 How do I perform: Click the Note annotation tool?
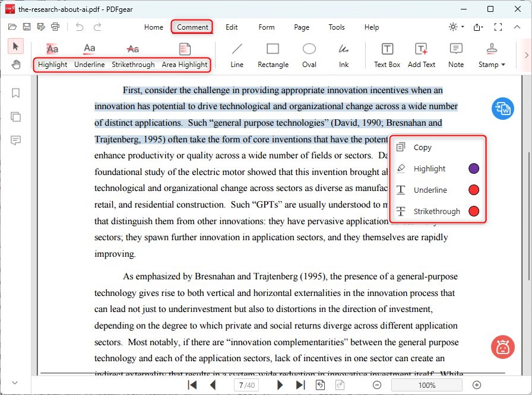[x=455, y=53]
